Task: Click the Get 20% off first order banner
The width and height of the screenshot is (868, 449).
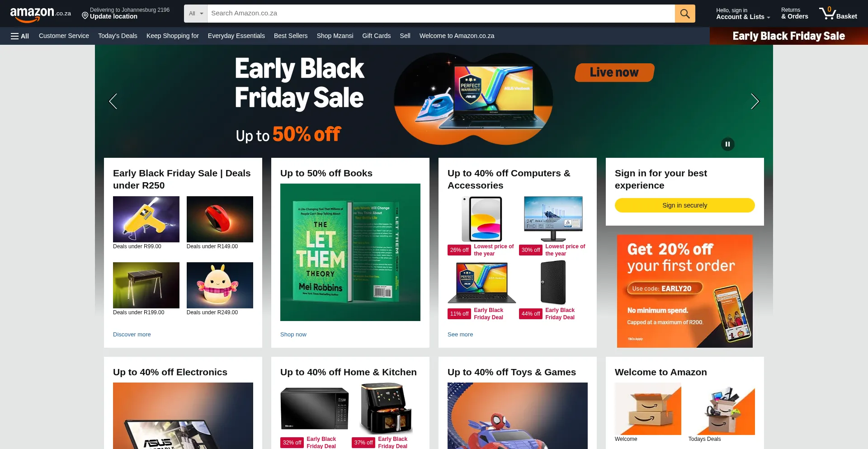Action: point(685,291)
